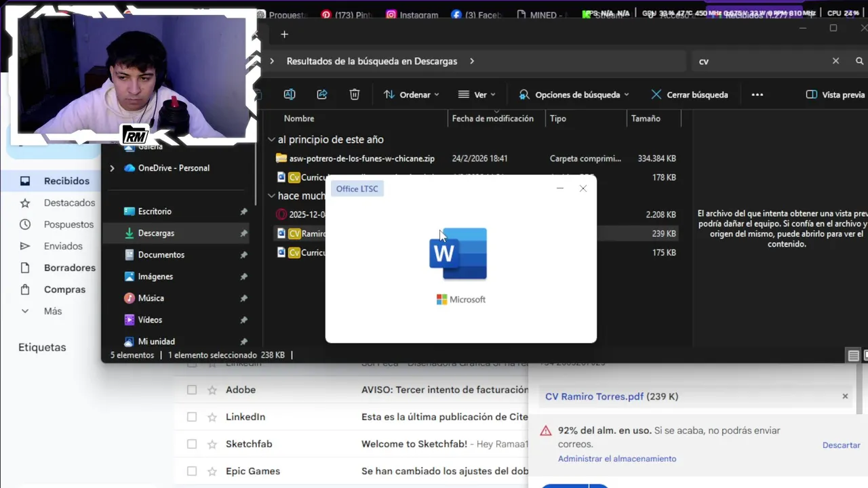Open the Opciones de búsqueda dropdown
The height and width of the screenshot is (488, 868).
574,95
